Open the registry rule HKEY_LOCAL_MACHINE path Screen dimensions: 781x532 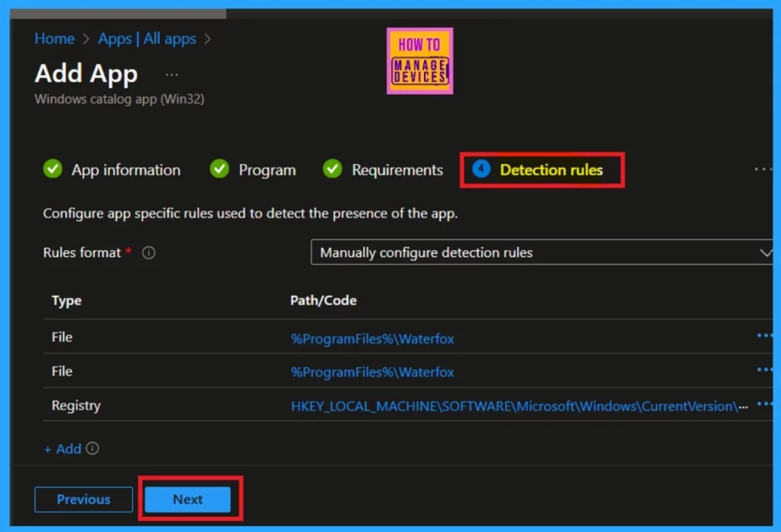519,406
